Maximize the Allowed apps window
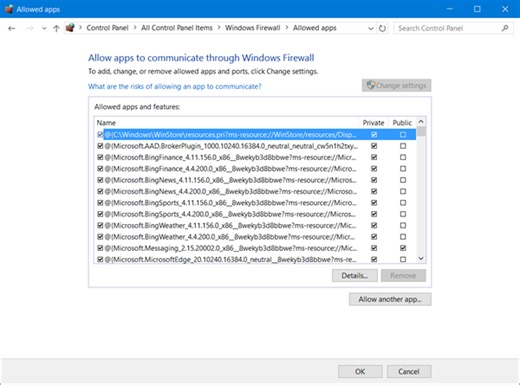The width and height of the screenshot is (520, 385). (x=477, y=9)
